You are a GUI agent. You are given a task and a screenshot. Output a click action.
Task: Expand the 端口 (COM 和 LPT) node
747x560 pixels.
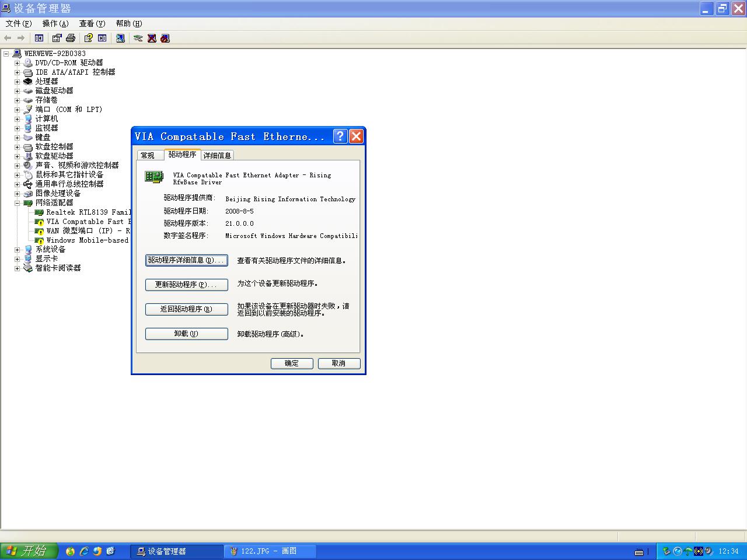(x=17, y=110)
